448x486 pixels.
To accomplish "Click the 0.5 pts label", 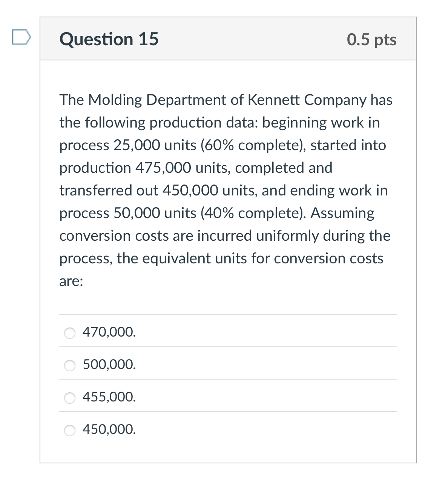I will [x=372, y=39].
